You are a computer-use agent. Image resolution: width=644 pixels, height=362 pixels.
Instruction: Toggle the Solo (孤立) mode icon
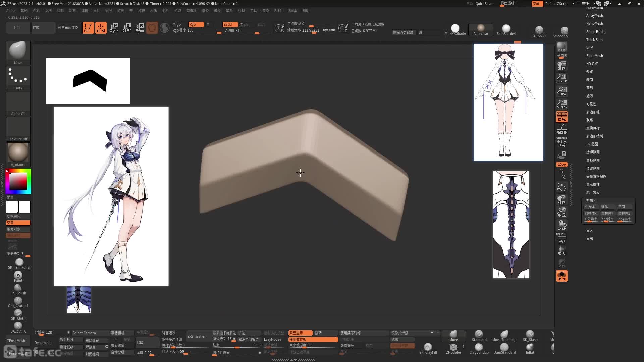pyautogui.click(x=561, y=276)
